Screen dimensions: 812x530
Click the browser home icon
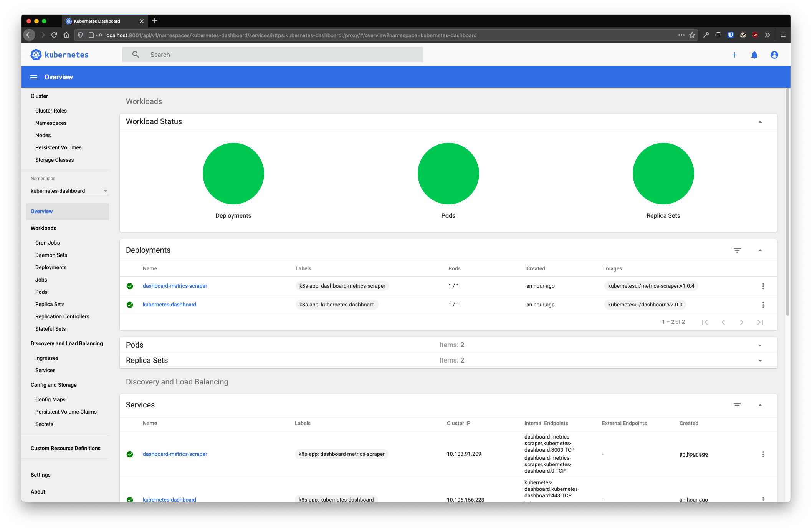[66, 35]
